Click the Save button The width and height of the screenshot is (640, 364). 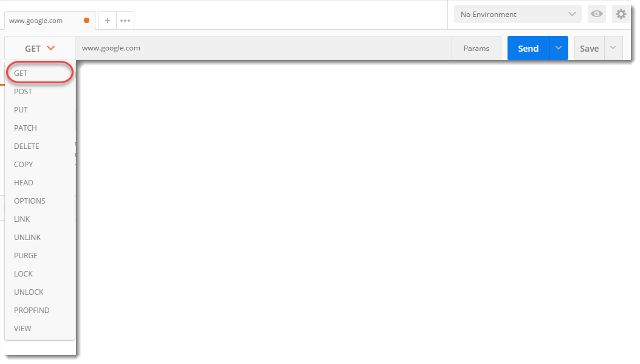point(589,48)
